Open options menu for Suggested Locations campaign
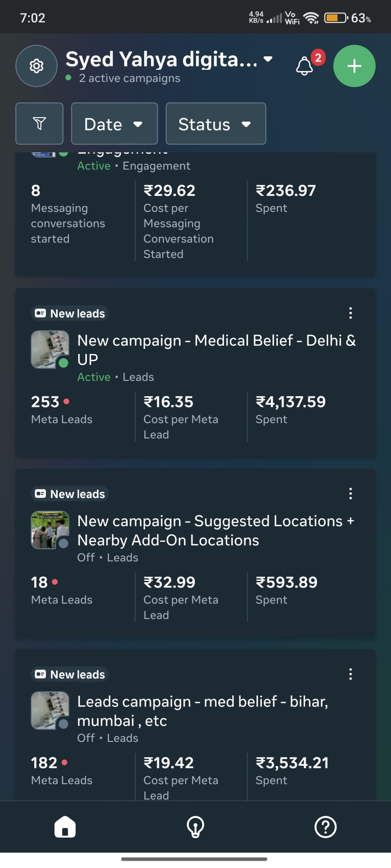391x868 pixels. pos(350,493)
